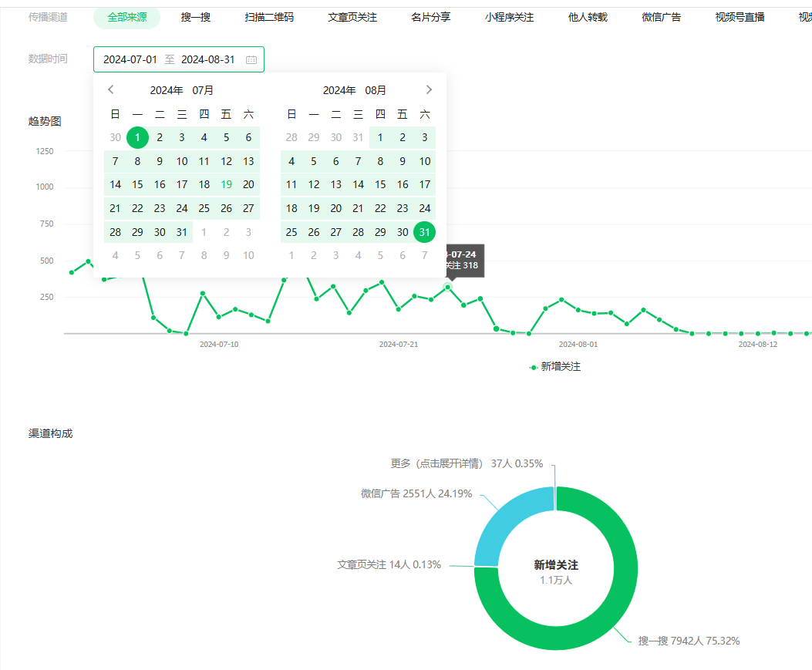Click the 文章页关注 14人 pie label
812x670 pixels.
pos(389,564)
